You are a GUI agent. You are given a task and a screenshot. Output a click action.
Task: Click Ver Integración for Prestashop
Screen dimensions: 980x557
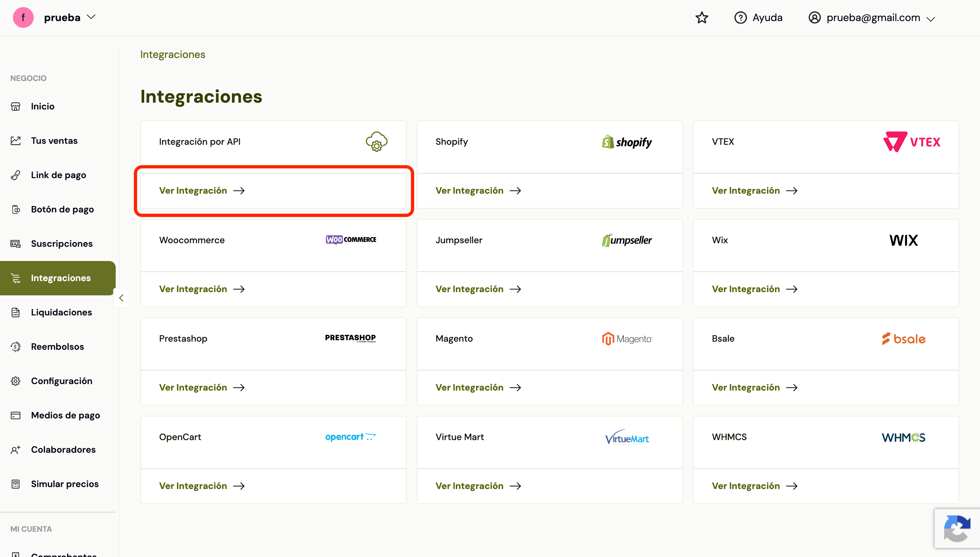point(202,388)
